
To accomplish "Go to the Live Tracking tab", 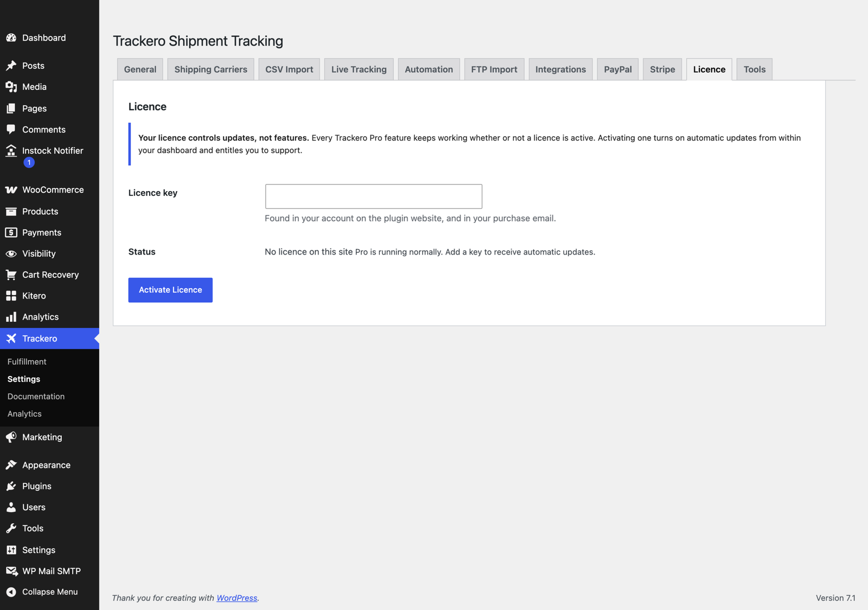I will (359, 69).
